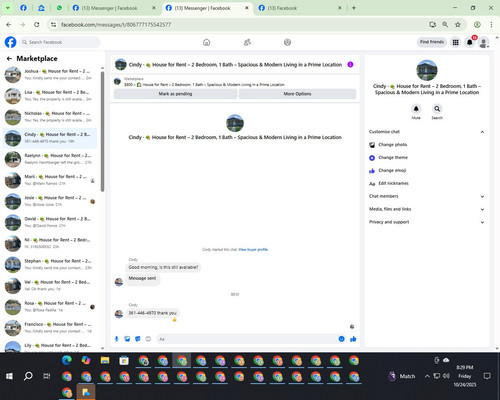Open Microsoft Edge from taskbar
This screenshot has height=400, width=500.
[x=67, y=360]
